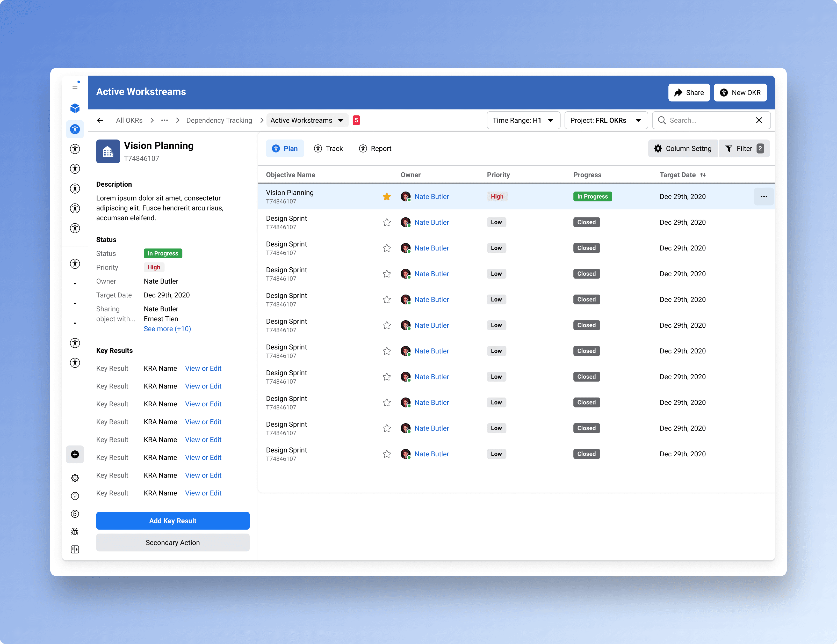The width and height of the screenshot is (837, 644).
Task: Switch to the Report tab
Action: click(375, 149)
